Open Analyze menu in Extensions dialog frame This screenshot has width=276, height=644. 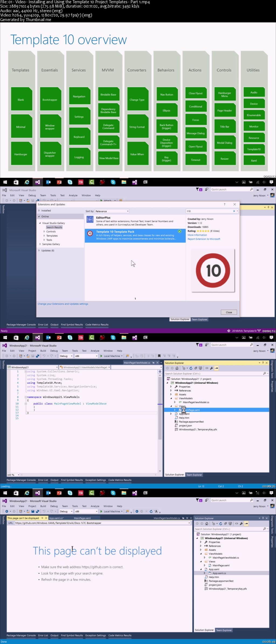(x=73, y=195)
